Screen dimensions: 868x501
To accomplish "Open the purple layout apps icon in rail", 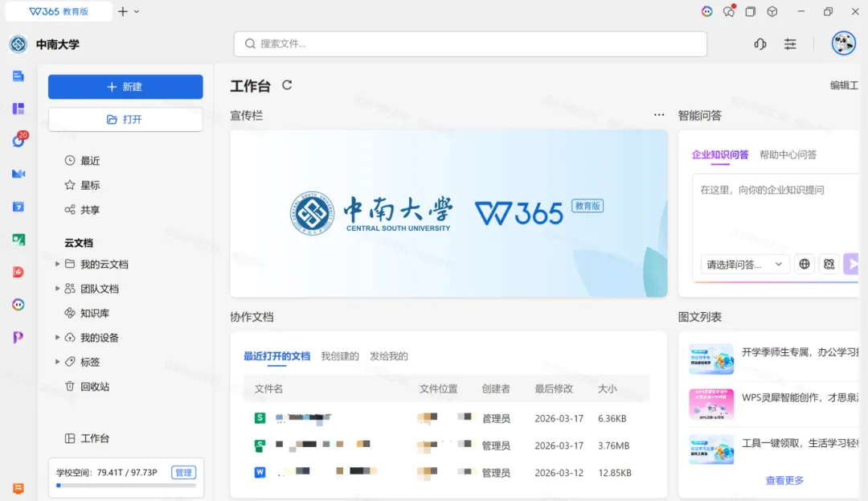I will pyautogui.click(x=18, y=109).
